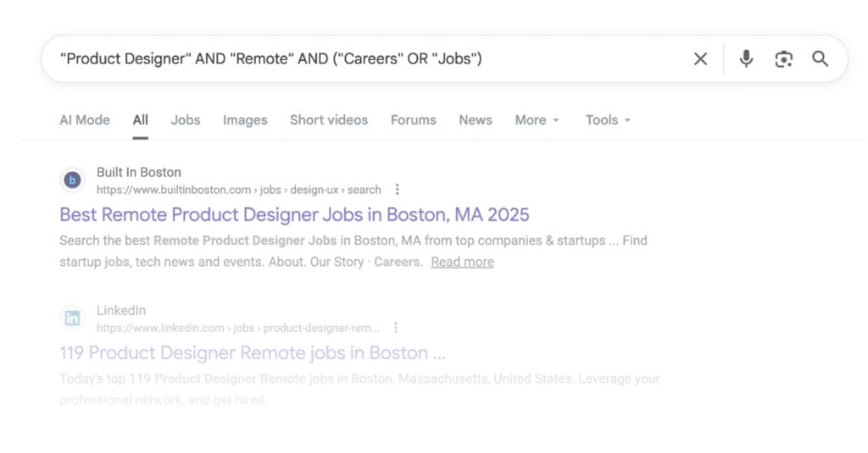Switch to the Forums tab

coord(413,120)
